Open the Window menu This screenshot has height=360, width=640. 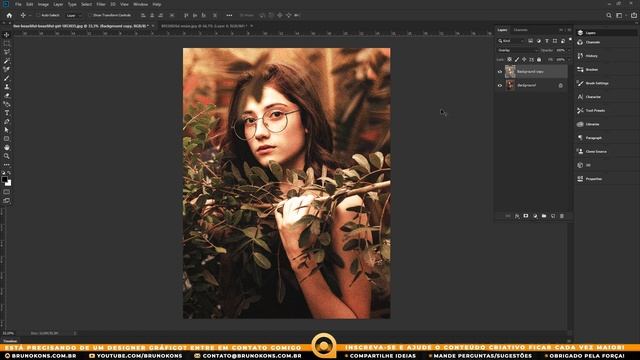(140, 4)
